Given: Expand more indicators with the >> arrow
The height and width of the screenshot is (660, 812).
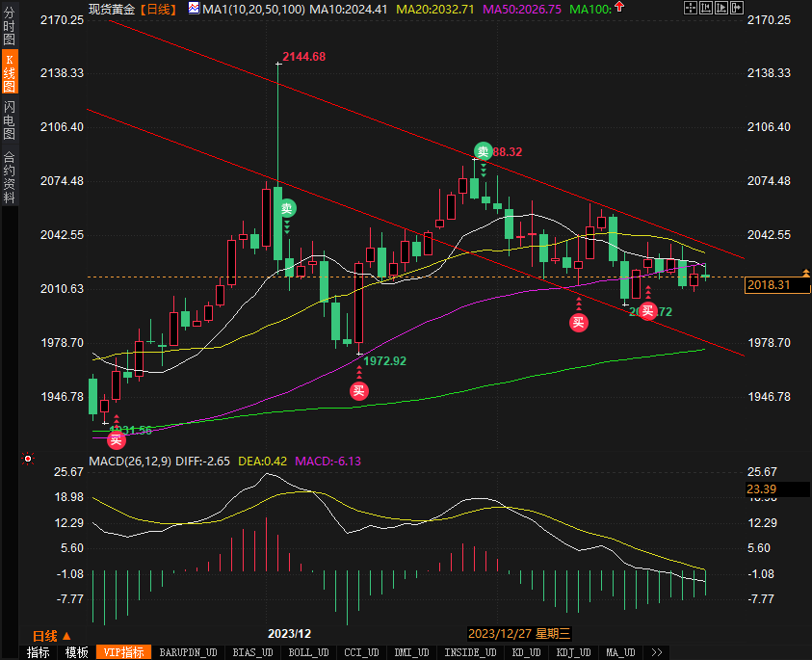Looking at the screenshot, I should tap(657, 652).
